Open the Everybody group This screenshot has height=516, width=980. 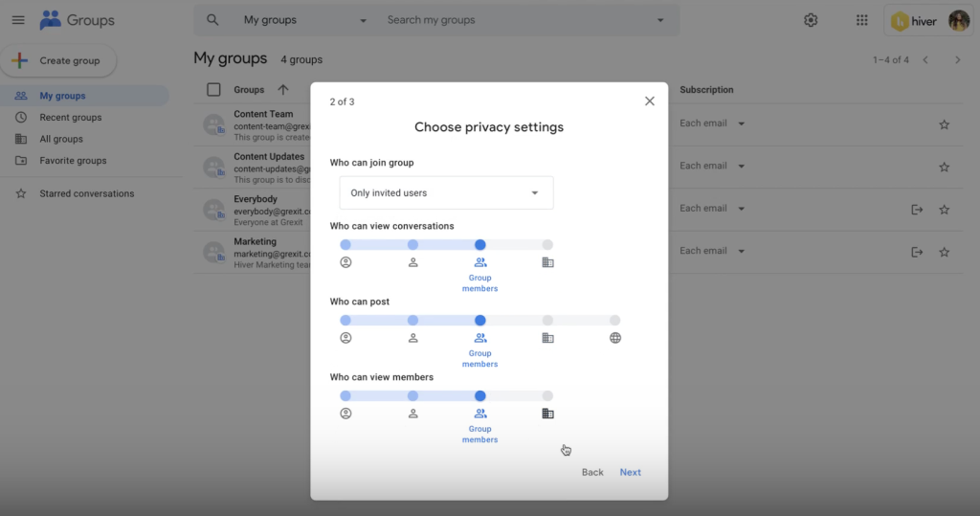(x=256, y=199)
